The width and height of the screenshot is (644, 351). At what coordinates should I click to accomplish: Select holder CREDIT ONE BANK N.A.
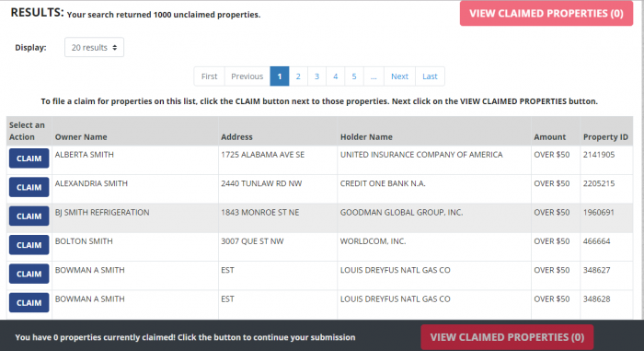[x=383, y=183]
